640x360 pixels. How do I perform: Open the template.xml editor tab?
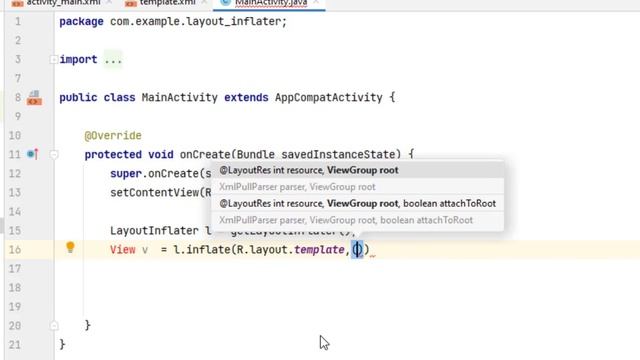(x=167, y=3)
